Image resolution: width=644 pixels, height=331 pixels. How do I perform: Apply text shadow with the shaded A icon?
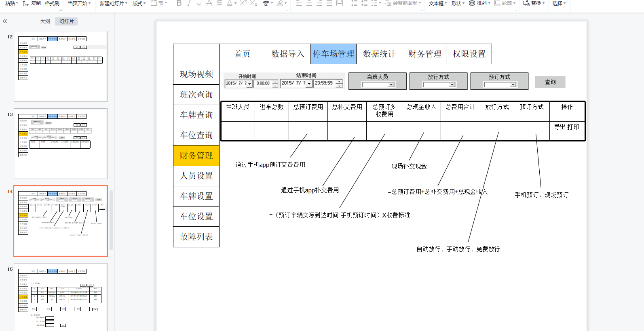pos(209,3)
